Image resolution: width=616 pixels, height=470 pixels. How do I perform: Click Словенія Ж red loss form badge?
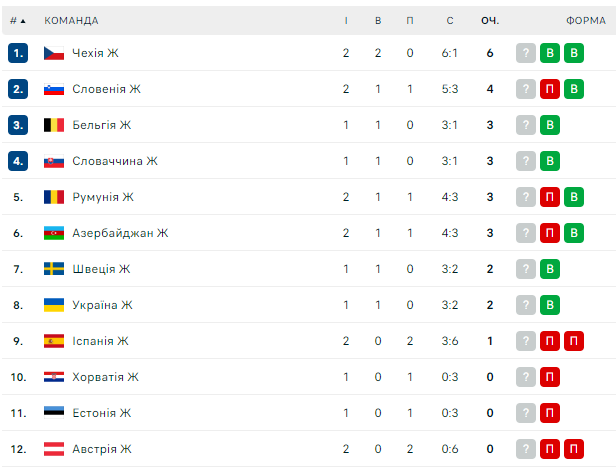(549, 89)
